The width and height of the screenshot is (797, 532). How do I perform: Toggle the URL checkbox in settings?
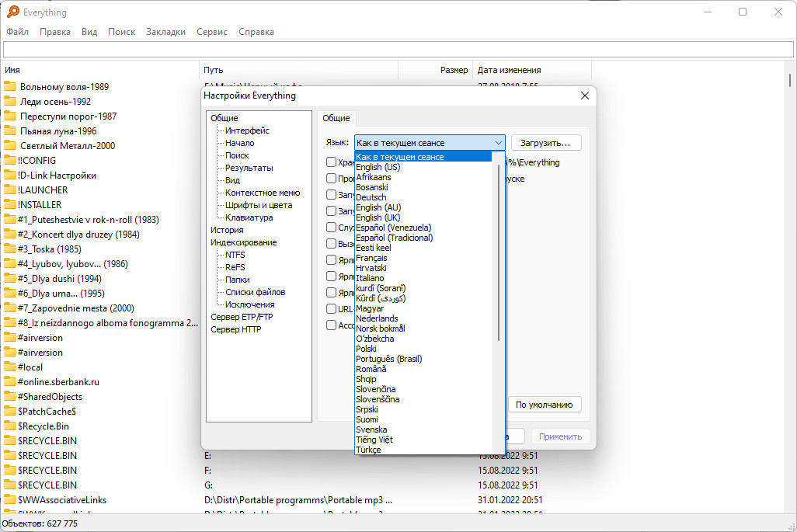click(x=332, y=309)
